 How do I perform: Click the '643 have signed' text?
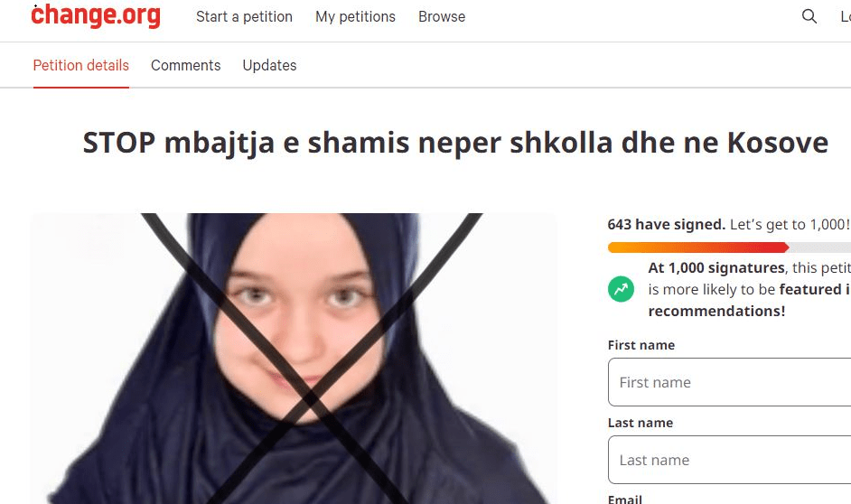(667, 224)
